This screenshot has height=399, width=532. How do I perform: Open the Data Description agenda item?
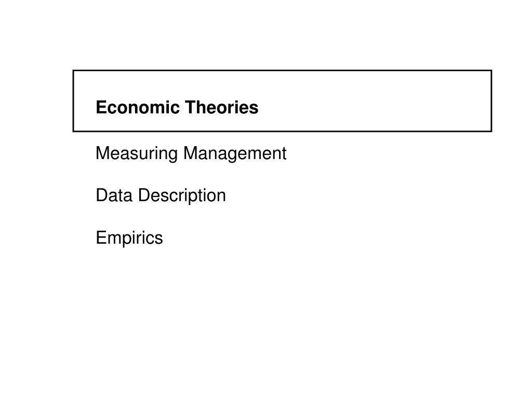[x=161, y=196]
